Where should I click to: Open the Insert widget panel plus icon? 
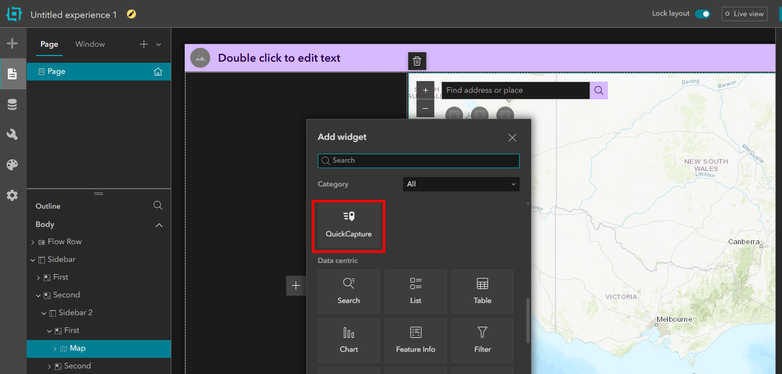(x=12, y=43)
